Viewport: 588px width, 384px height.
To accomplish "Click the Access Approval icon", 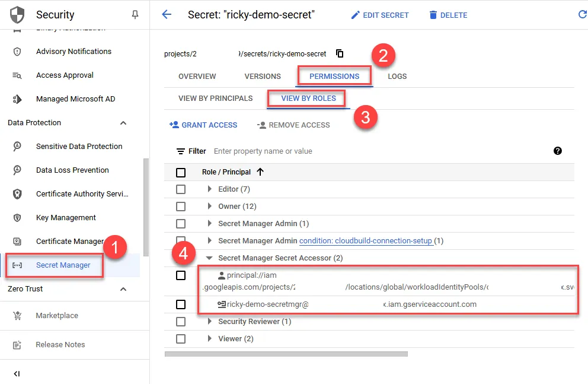I will coord(17,75).
